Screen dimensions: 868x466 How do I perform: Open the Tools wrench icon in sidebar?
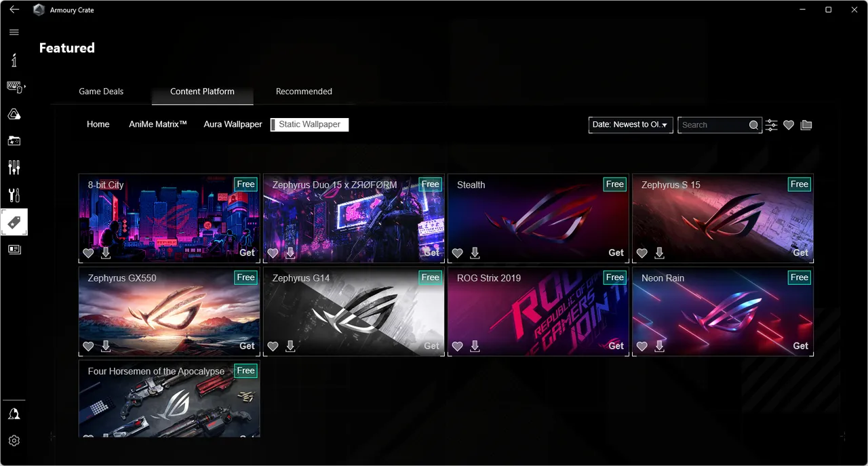tap(14, 195)
